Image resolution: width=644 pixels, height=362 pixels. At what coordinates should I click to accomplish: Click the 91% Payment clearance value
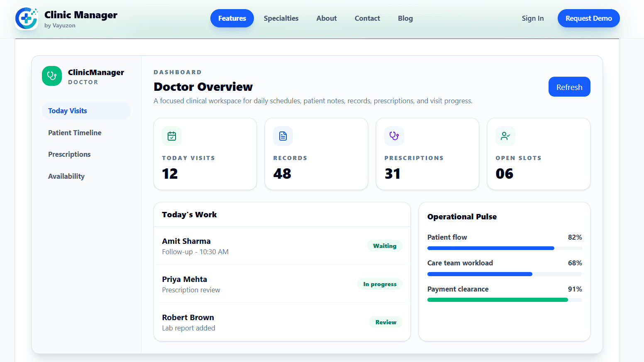[x=575, y=289]
